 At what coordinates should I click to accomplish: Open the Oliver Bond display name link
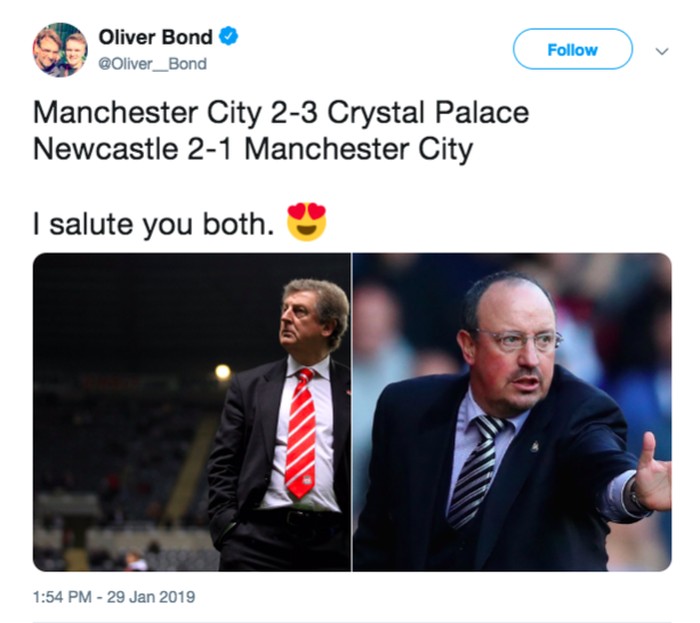click(x=155, y=37)
